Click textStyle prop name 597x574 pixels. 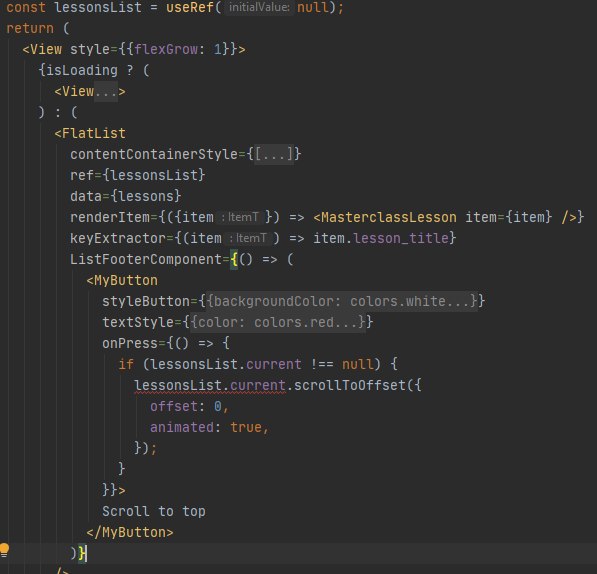(138, 322)
